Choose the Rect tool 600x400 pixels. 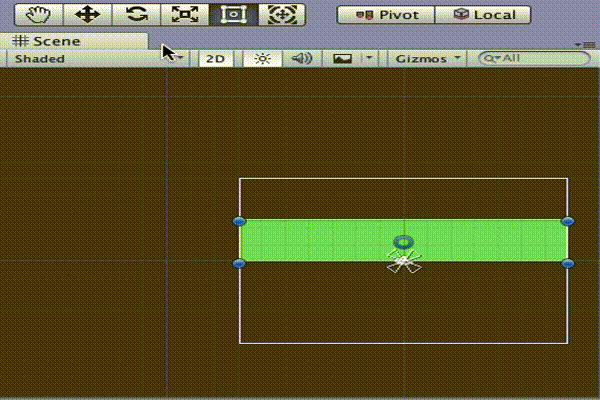click(233, 15)
